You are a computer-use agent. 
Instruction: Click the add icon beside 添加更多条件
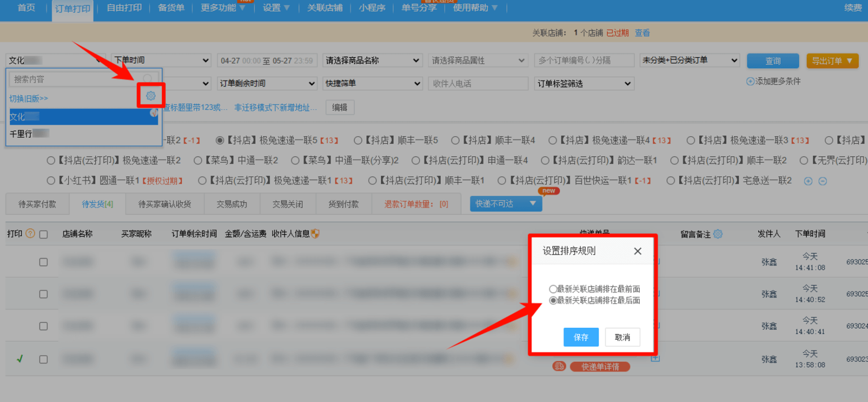coord(750,82)
